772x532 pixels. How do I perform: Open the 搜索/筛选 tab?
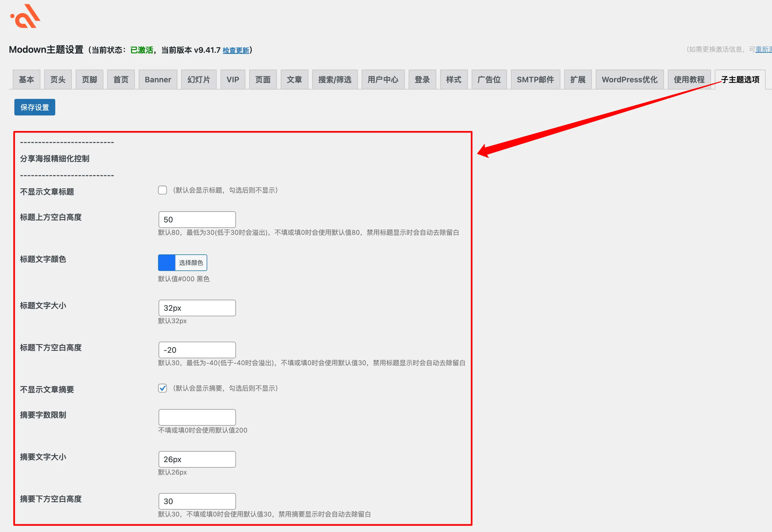pyautogui.click(x=335, y=80)
